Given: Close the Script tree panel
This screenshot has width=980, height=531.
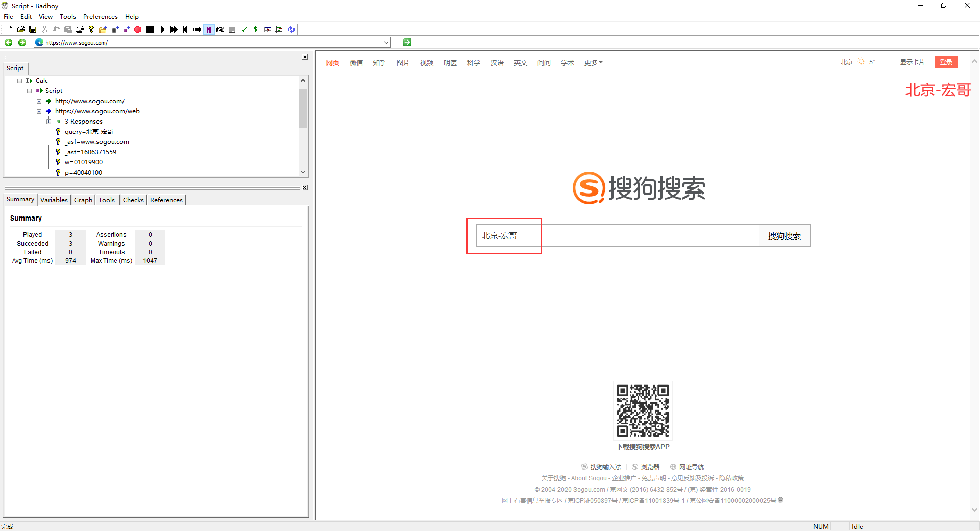Looking at the screenshot, I should tap(305, 57).
